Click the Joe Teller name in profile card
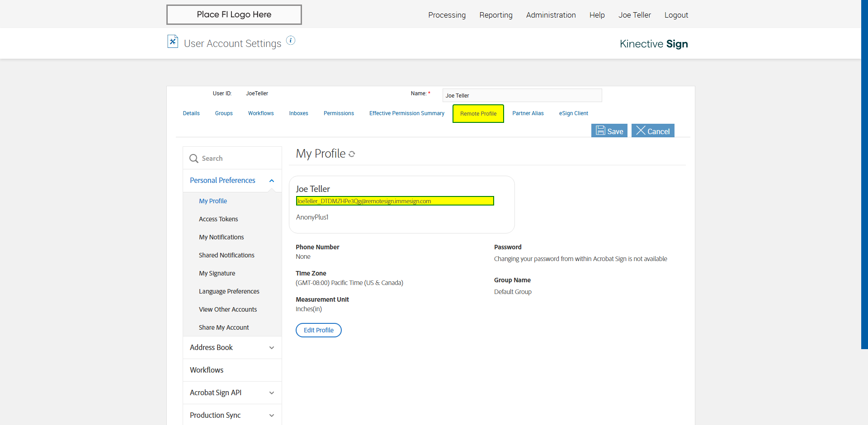The height and width of the screenshot is (425, 868). pos(313,189)
